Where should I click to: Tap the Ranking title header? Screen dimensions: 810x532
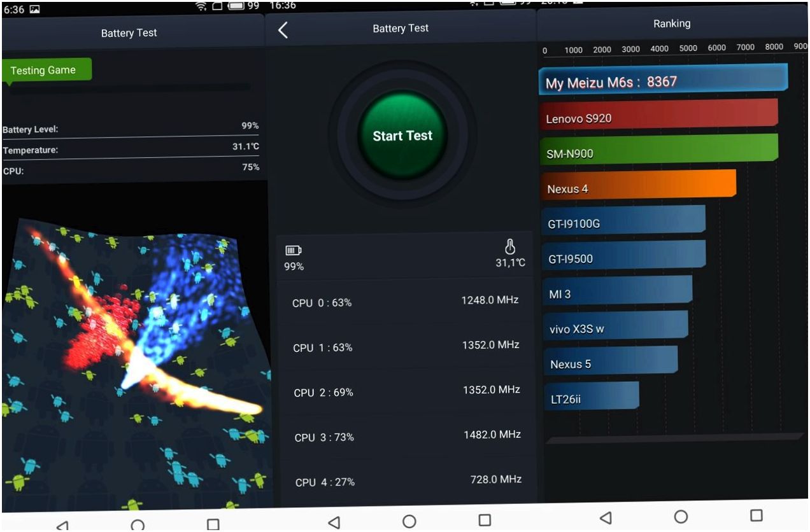click(672, 24)
